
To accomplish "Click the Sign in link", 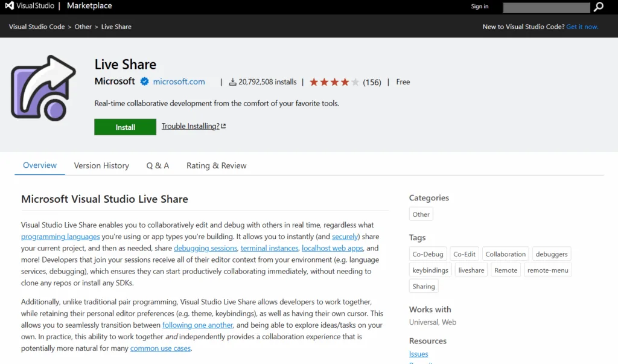I will 480,6.
